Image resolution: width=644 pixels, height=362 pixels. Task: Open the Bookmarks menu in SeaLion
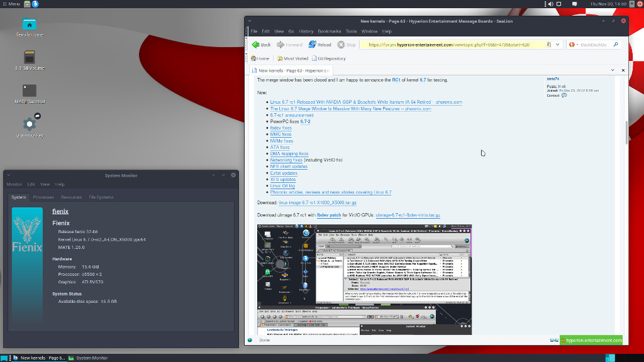click(329, 31)
